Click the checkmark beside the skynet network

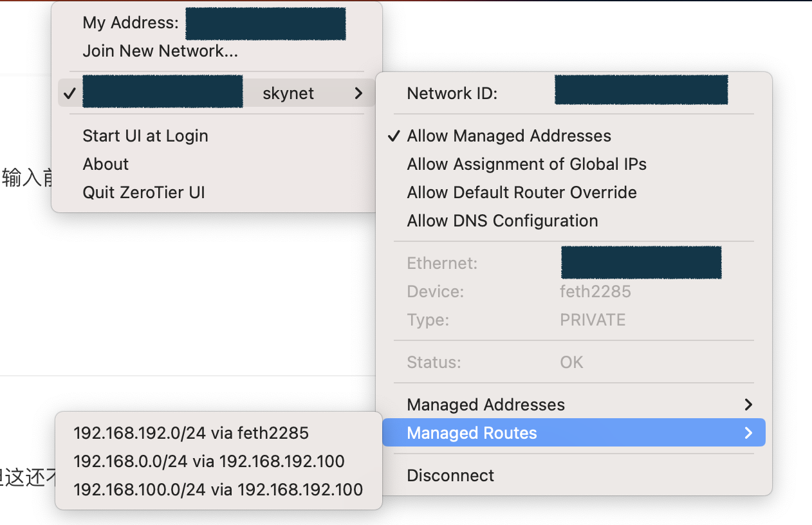70,93
